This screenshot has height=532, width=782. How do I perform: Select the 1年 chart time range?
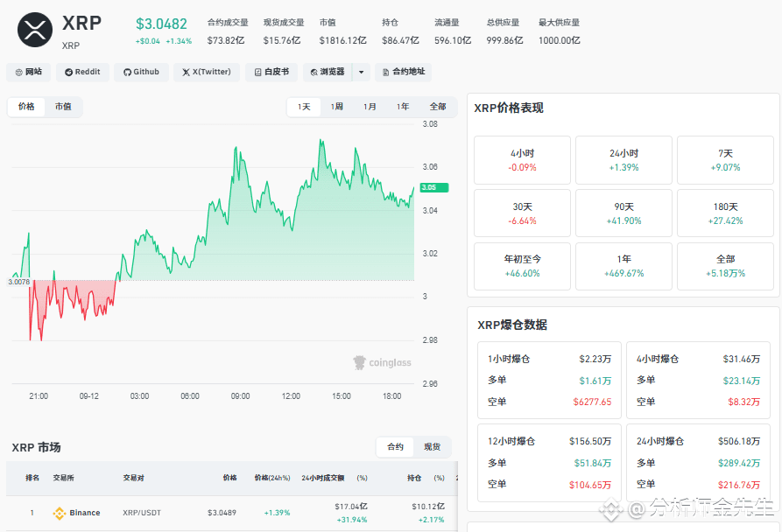403,107
